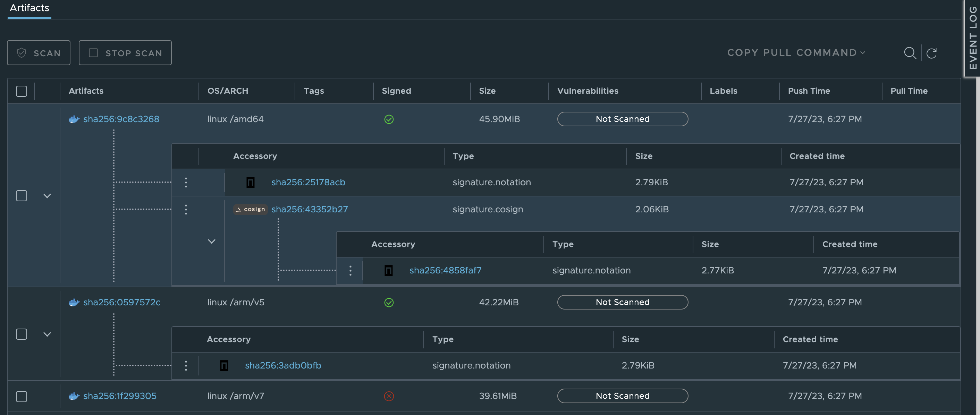
Task: Click the notation icon beside sha256:25178acb
Action: pyautogui.click(x=251, y=182)
